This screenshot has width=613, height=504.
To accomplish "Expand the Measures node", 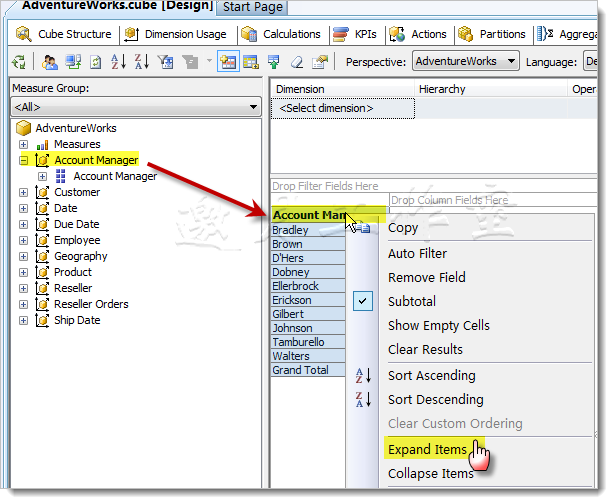I will coord(23,145).
